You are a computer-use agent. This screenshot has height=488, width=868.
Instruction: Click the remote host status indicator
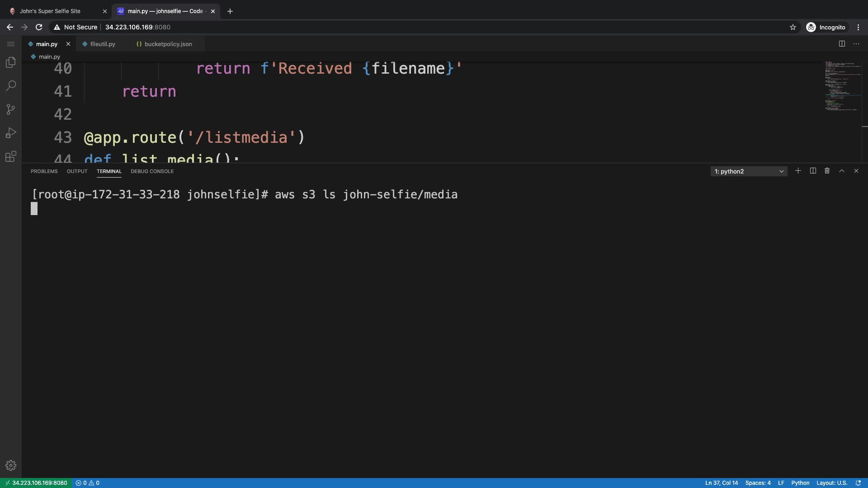[x=36, y=483]
